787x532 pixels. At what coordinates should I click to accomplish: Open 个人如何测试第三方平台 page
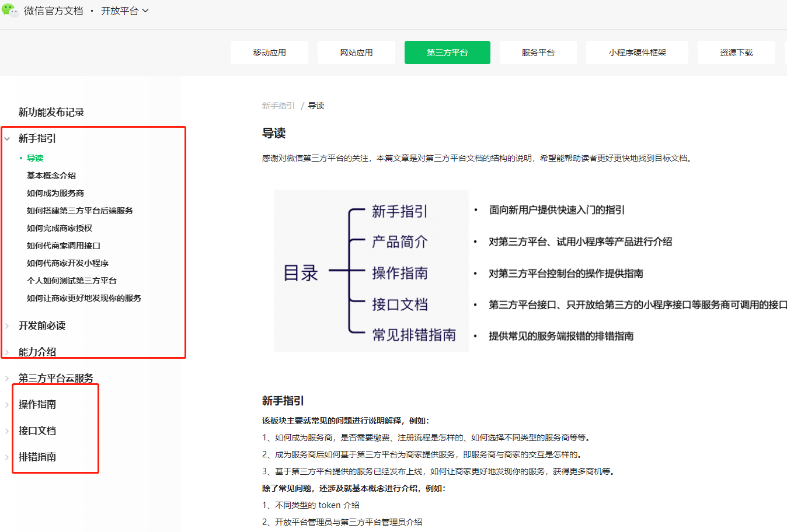pos(72,281)
